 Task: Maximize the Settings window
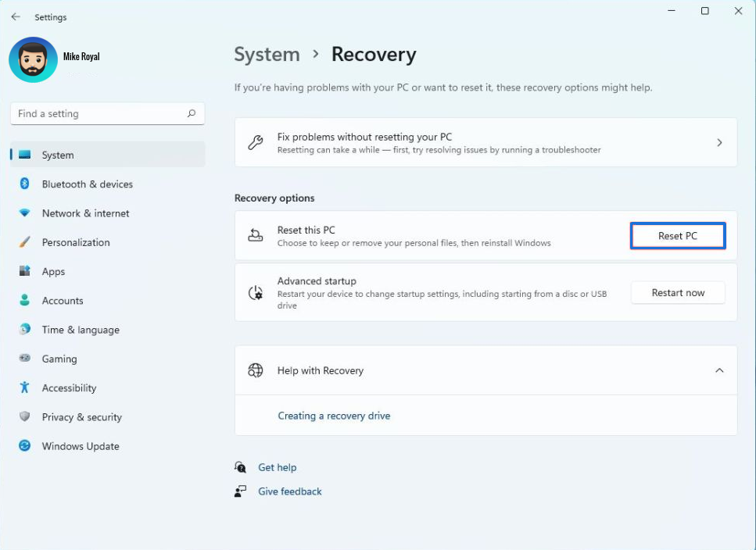(x=705, y=11)
